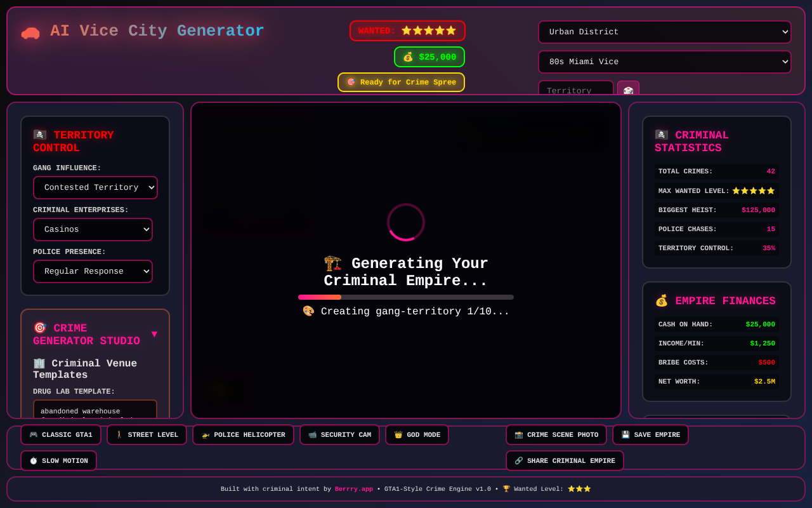Click the generation progress bar
This screenshot has width=812, height=508.
tap(406, 297)
